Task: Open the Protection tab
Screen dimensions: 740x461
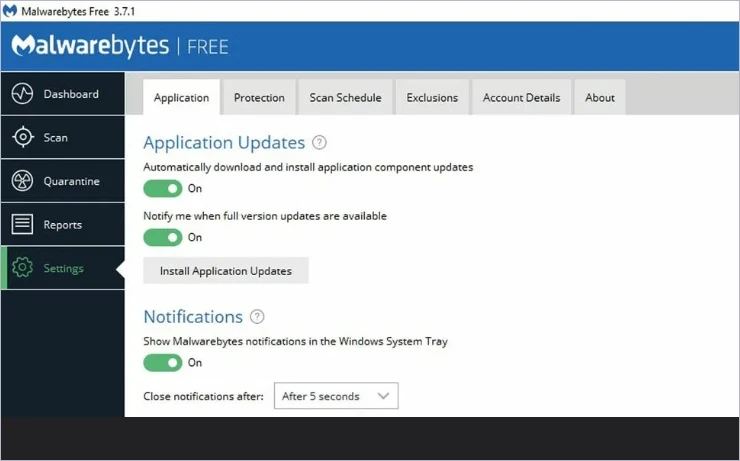Action: pyautogui.click(x=259, y=97)
